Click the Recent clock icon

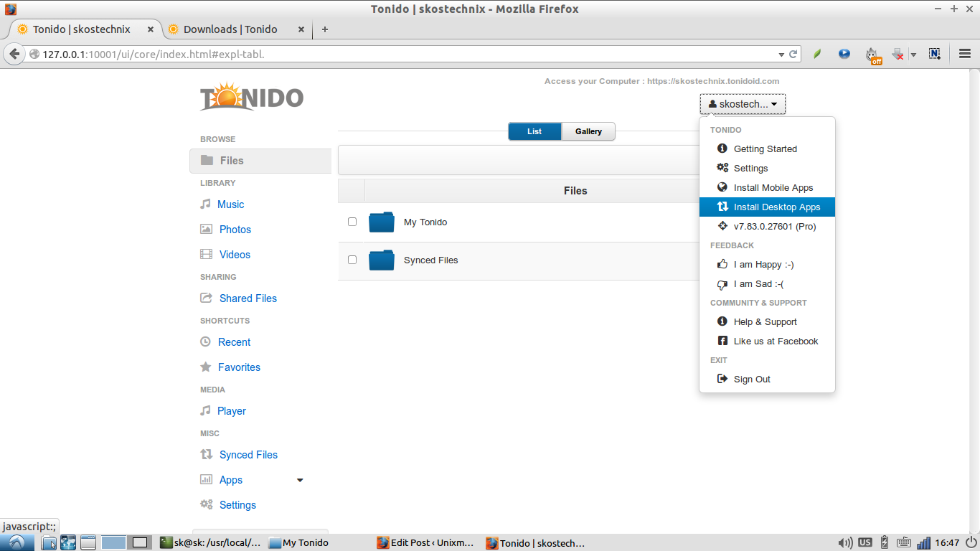point(205,342)
